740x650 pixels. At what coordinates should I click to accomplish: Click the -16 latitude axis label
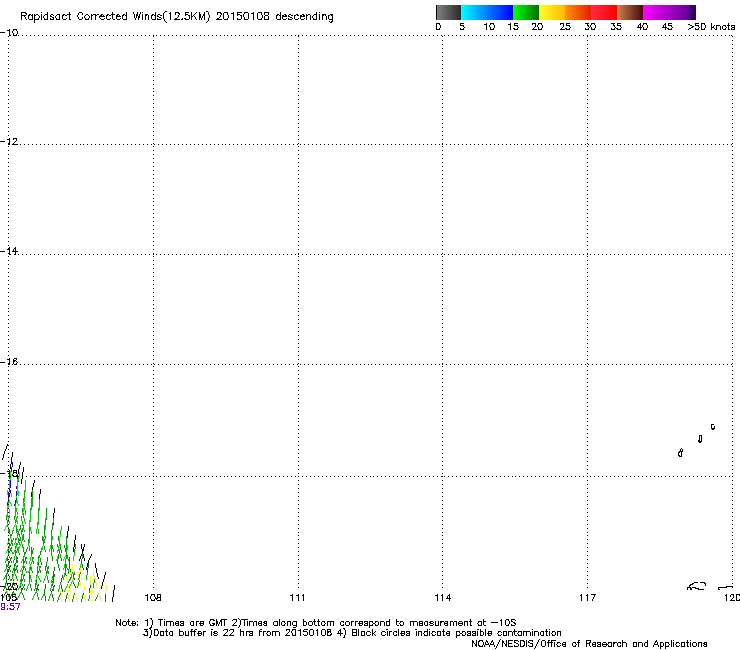[9, 362]
